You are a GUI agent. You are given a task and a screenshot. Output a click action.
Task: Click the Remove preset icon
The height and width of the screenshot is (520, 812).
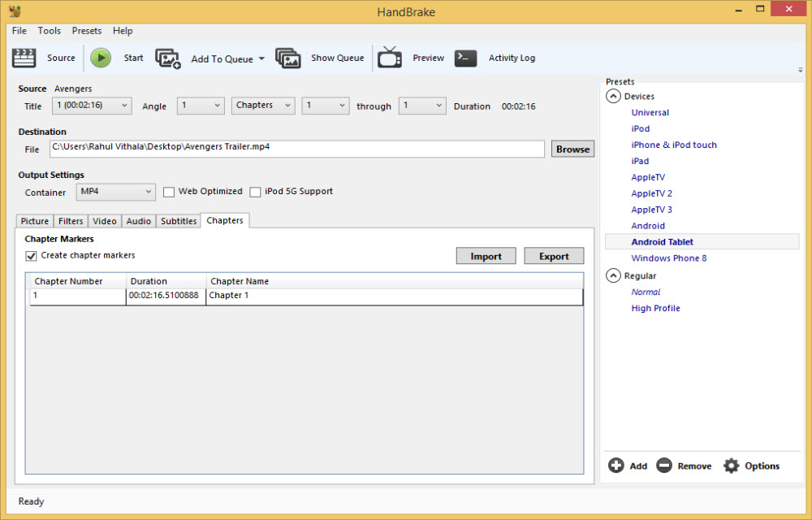click(x=665, y=466)
